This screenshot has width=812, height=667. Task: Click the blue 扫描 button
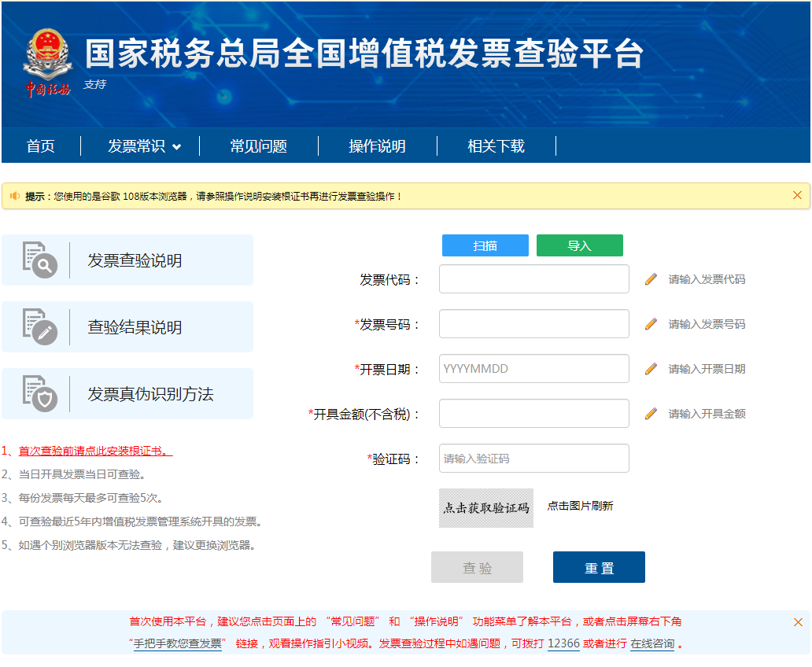coord(485,245)
